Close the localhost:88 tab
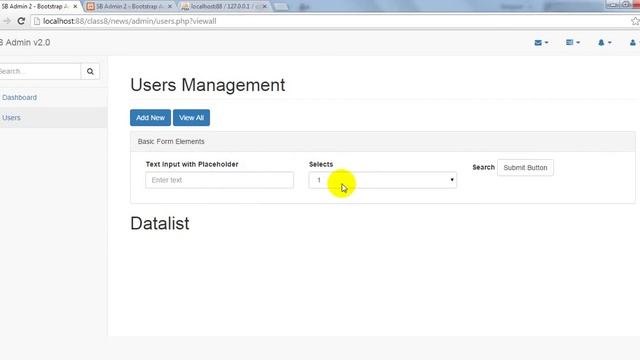This screenshot has width=640, height=360. (x=264, y=7)
